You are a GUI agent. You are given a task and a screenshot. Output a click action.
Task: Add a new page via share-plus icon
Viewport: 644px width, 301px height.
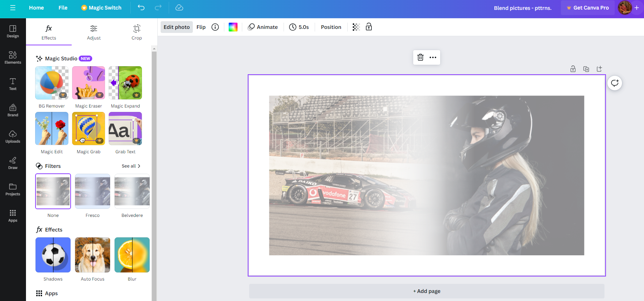(x=599, y=69)
